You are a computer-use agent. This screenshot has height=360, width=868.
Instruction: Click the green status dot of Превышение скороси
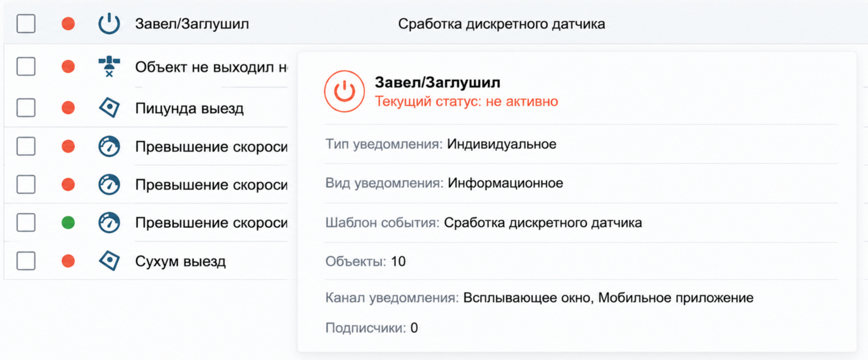point(68,222)
